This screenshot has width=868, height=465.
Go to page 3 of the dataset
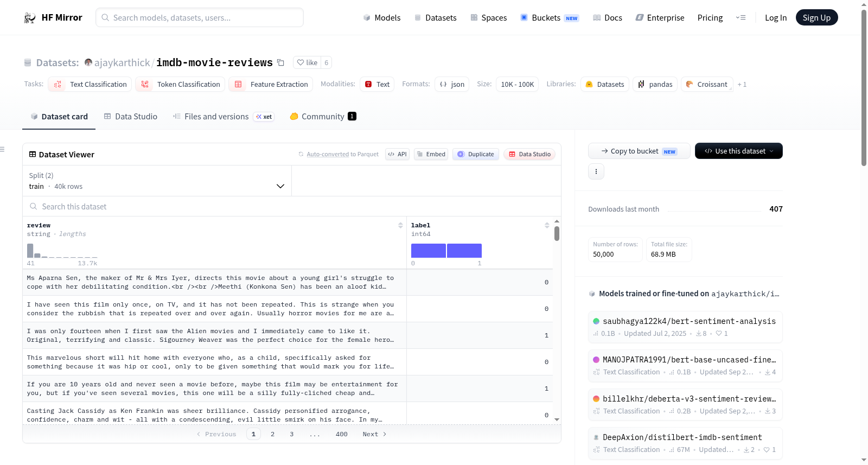coord(292,434)
